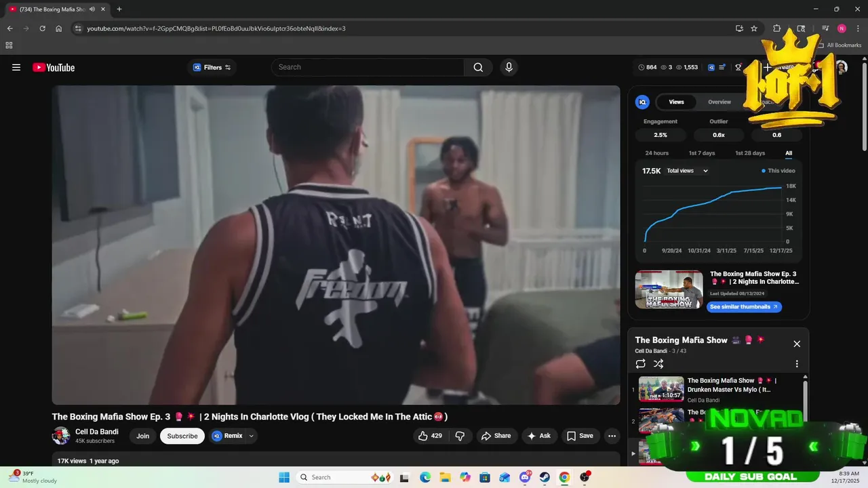Open the Total views dropdown

(687, 171)
